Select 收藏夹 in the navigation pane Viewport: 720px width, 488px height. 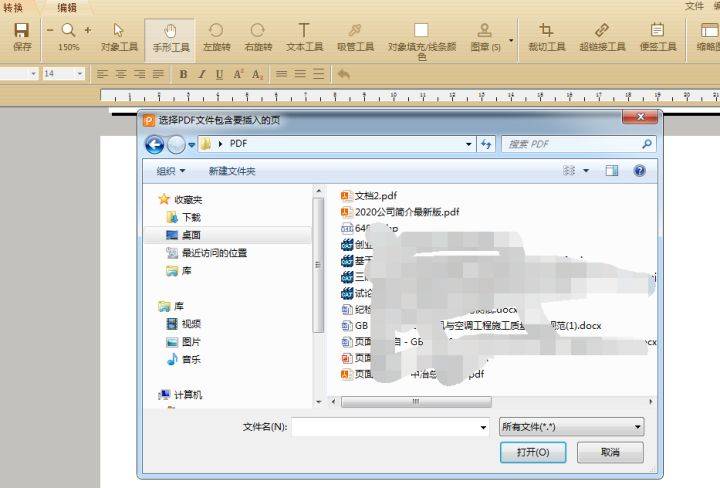click(x=180, y=199)
